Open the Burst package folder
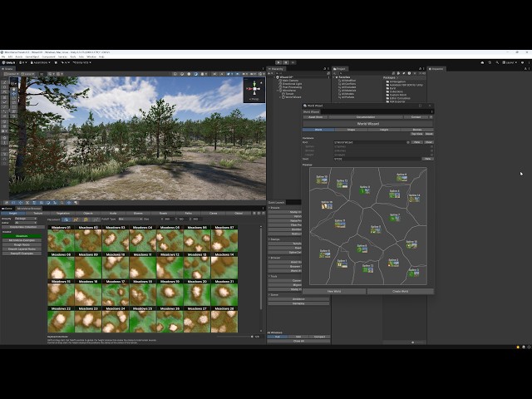The height and width of the screenshot is (399, 532). pyautogui.click(x=391, y=88)
